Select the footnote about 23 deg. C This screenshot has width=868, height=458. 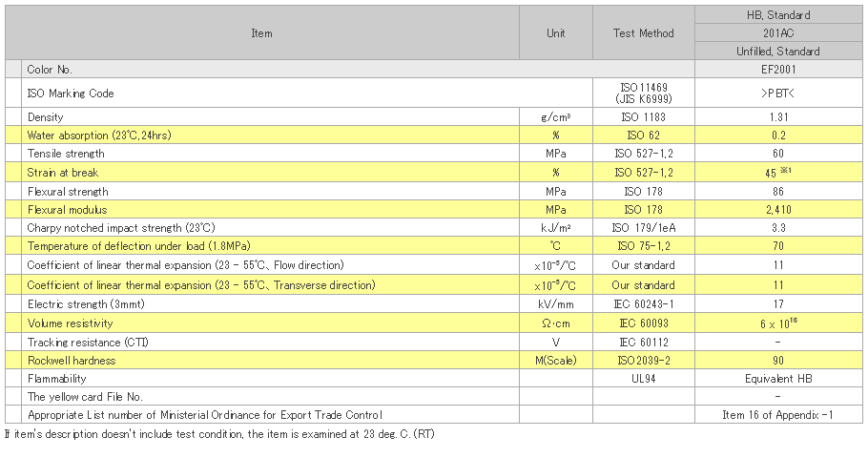point(219,434)
